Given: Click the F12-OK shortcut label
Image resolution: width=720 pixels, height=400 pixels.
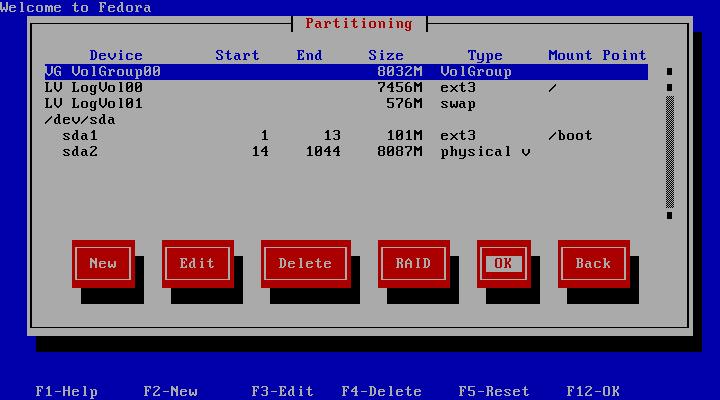Looking at the screenshot, I should pos(593,391).
